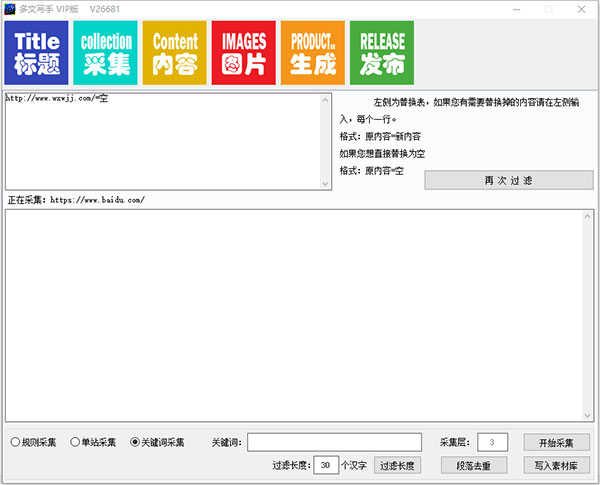This screenshot has height=485, width=600.
Task: Click the 过滤长度 button
Action: (x=397, y=465)
